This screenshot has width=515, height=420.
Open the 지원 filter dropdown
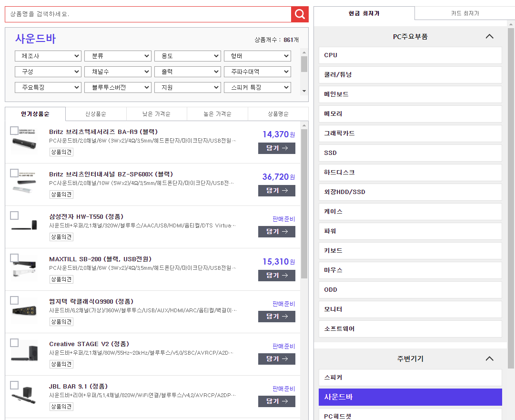coord(187,87)
